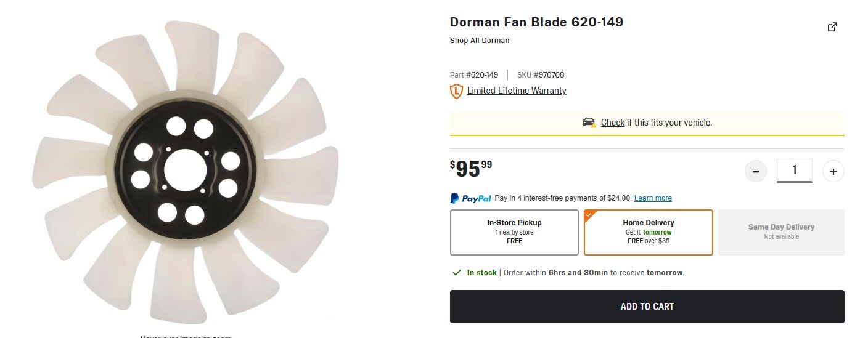Click the car icon in the fitment banner
This screenshot has width=868, height=338.
pyautogui.click(x=589, y=123)
